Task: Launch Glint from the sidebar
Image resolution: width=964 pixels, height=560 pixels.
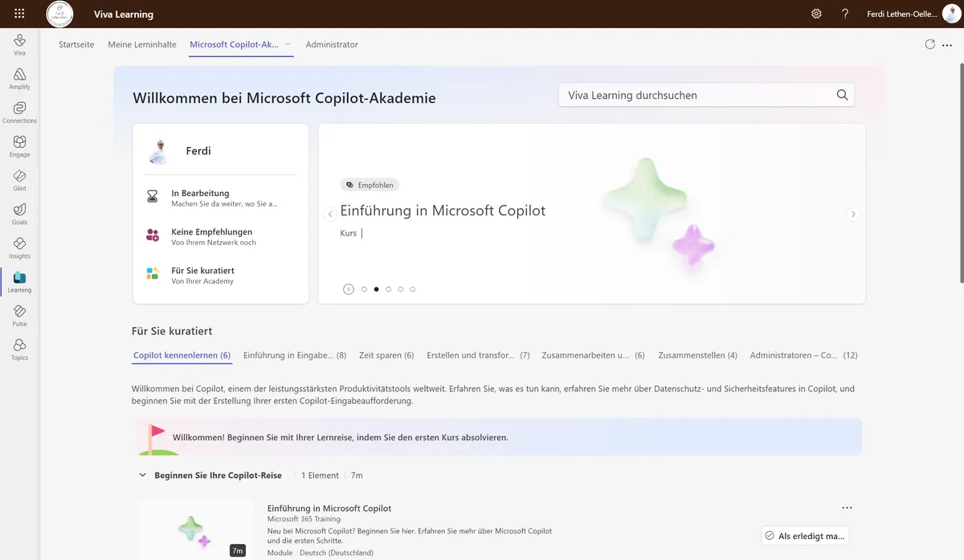Action: pyautogui.click(x=19, y=179)
